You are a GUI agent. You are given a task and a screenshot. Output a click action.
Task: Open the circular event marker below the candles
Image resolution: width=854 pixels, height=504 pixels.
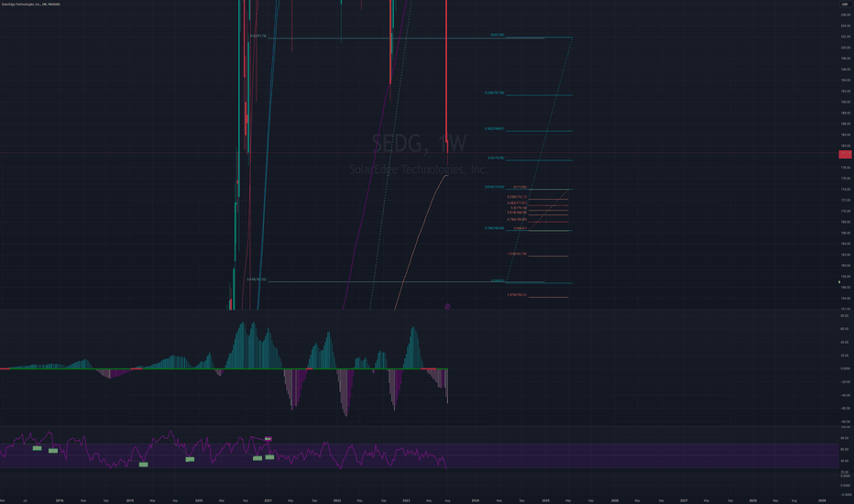click(447, 307)
